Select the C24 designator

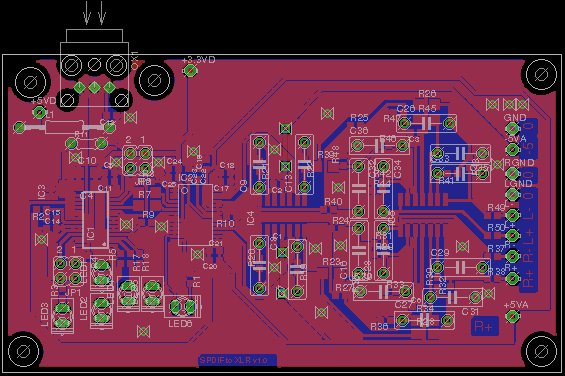tap(174, 162)
